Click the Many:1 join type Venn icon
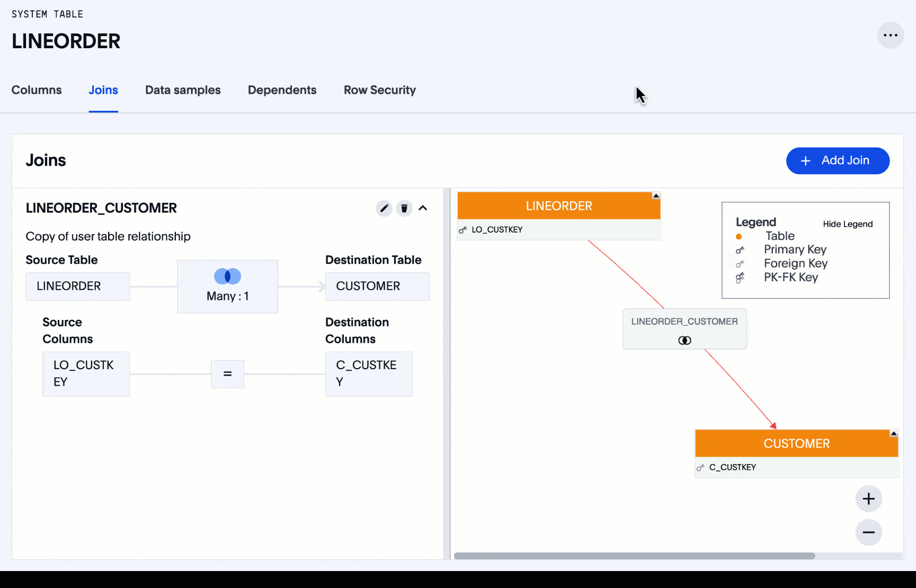916x588 pixels. click(227, 277)
